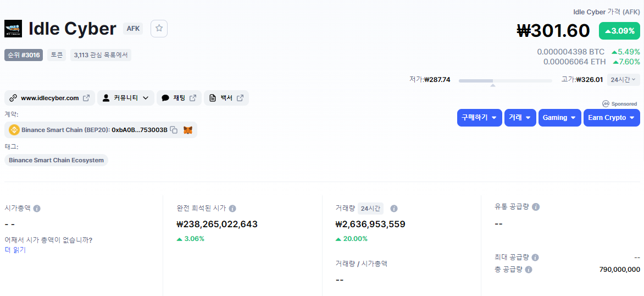Viewport: 644px width, 296px height.
Task: Expand the 커뮤니티 dropdown
Action: click(126, 98)
